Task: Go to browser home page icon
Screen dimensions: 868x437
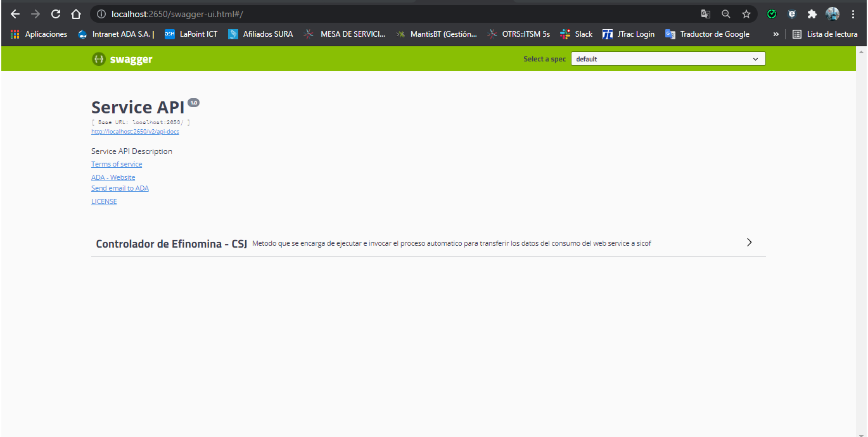Action: pos(76,14)
